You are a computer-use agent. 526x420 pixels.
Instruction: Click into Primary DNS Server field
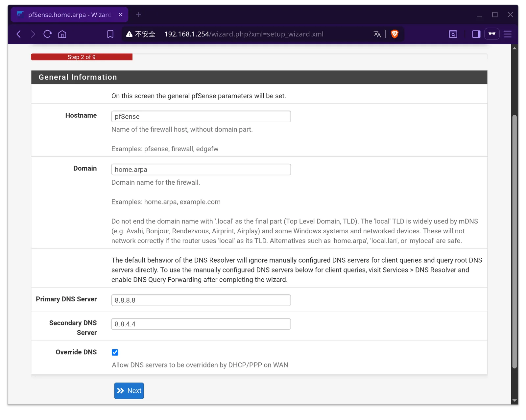[x=201, y=300]
